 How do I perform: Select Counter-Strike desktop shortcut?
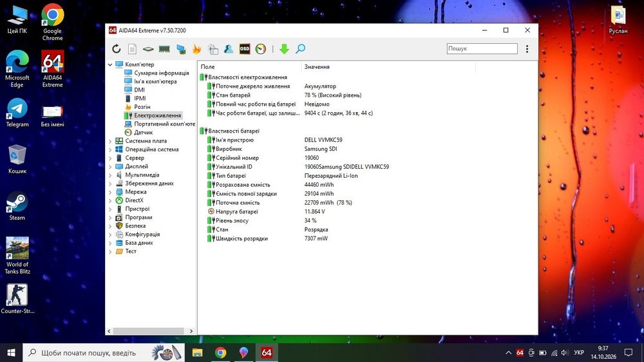click(x=17, y=299)
